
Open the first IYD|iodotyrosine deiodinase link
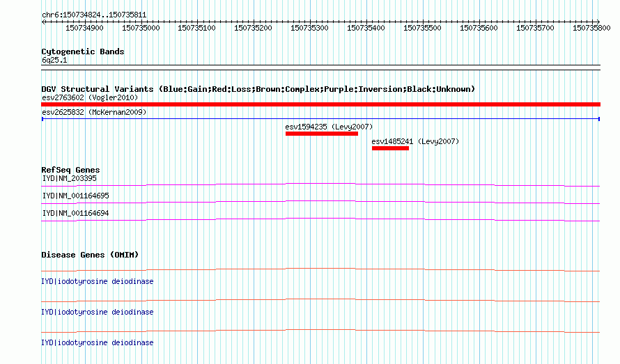[x=98, y=281]
